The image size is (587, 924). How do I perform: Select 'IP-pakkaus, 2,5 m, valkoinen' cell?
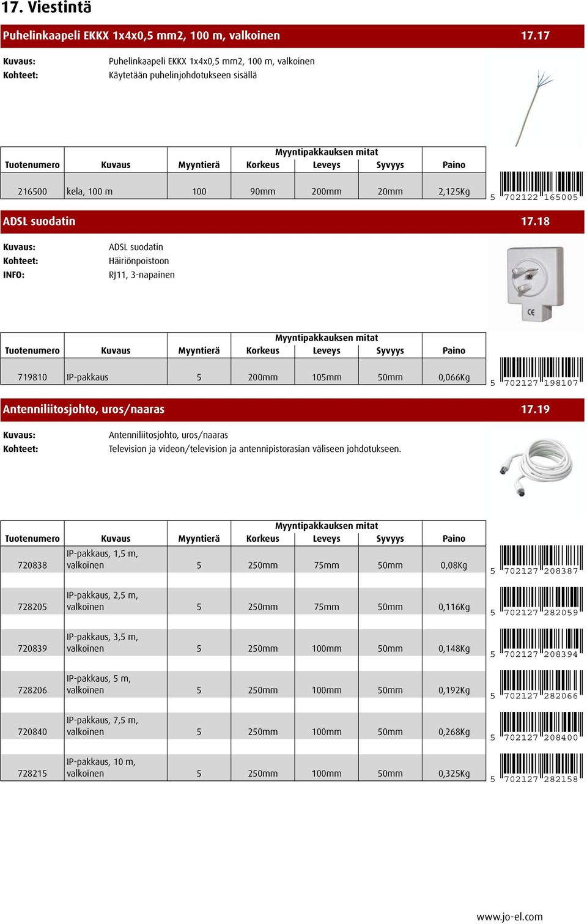102,601
